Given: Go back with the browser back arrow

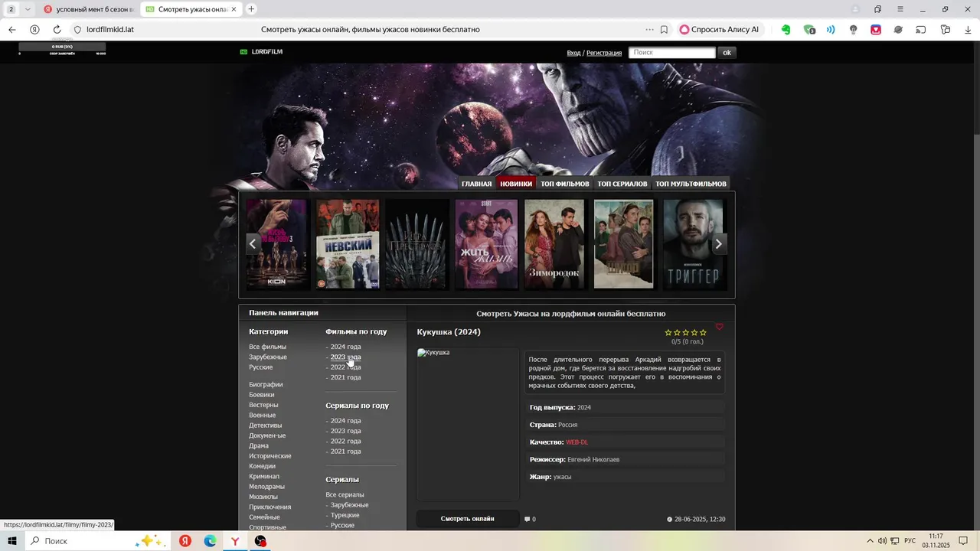Looking at the screenshot, I should [11, 30].
